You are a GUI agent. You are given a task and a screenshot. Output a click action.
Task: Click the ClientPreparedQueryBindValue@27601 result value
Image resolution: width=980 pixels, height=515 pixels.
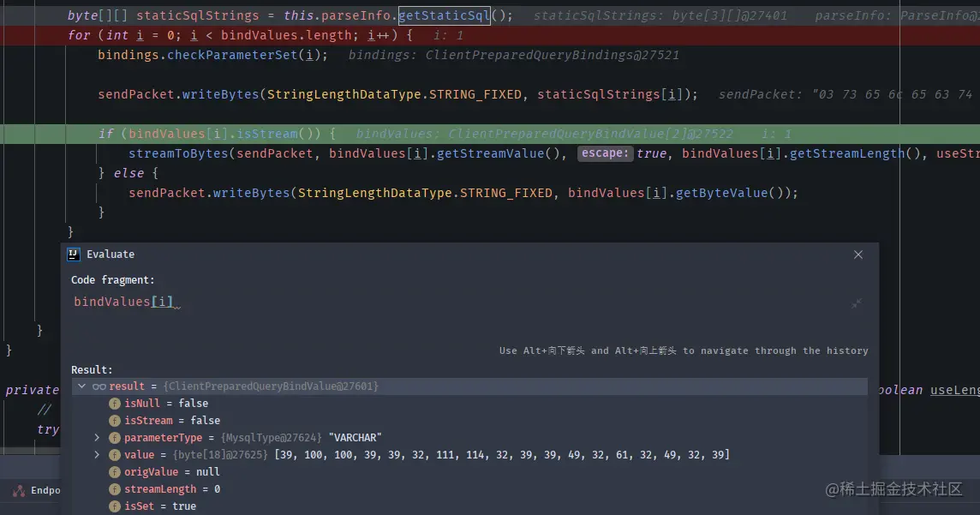pos(271,386)
